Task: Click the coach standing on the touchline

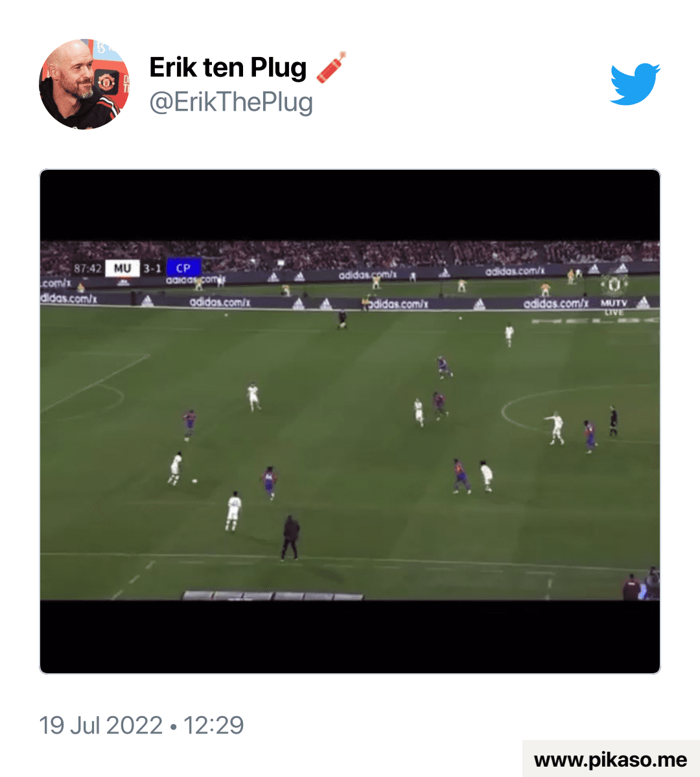Action: 290,538
